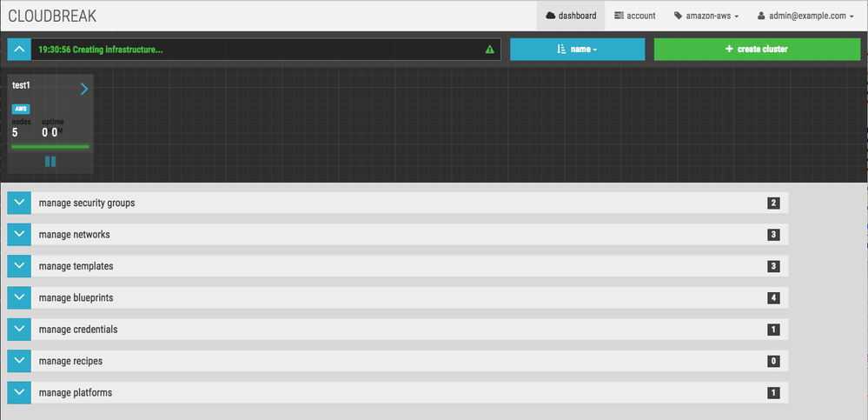
Task: Click the 'manage recipes' label
Action: 70,361
